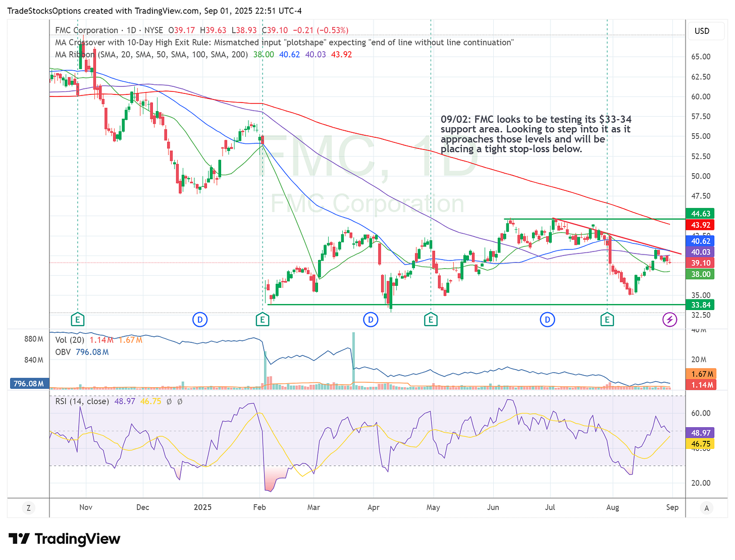Click the 50.00 price axis label
The width and height of the screenshot is (735, 560).
[701, 176]
